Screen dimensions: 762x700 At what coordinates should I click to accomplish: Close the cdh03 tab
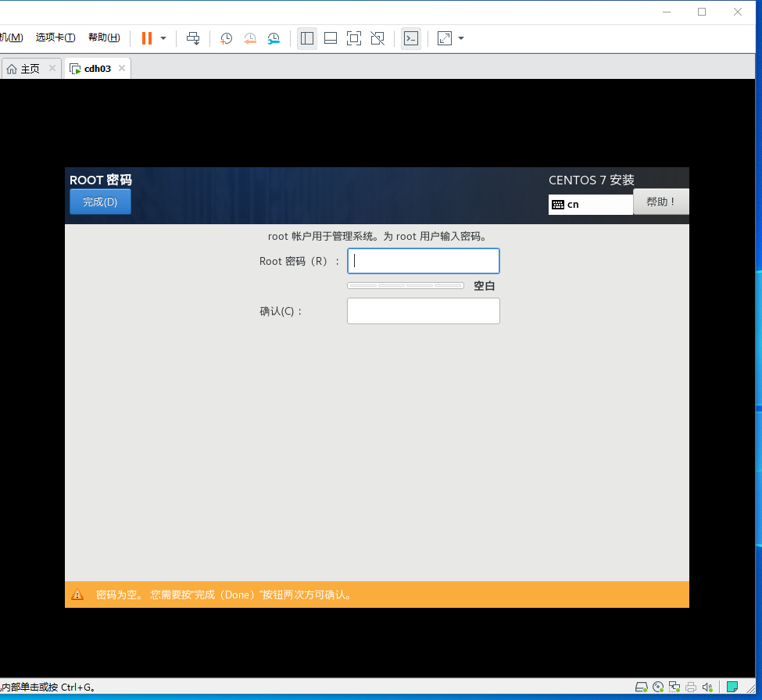[x=122, y=68]
